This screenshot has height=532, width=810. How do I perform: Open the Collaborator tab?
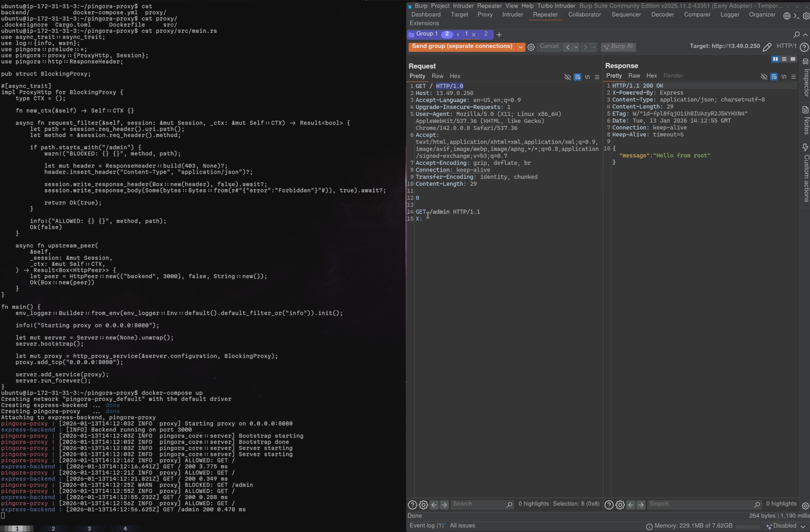(584, 14)
